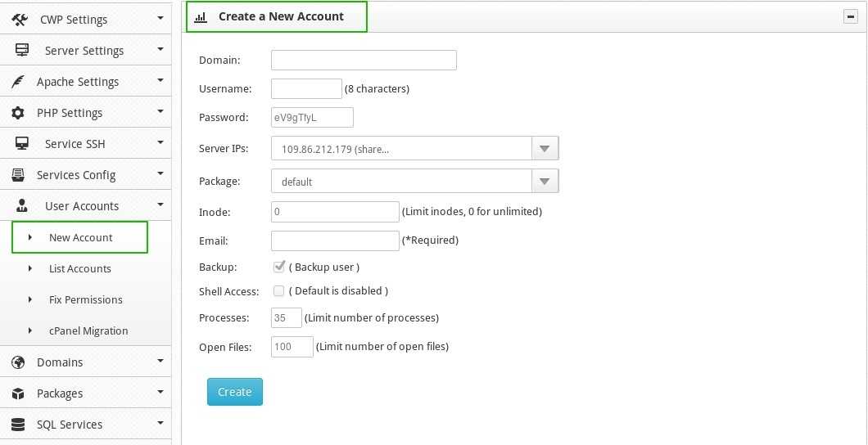The width and height of the screenshot is (868, 445).
Task: Enable the Shell Access checkbox
Action: point(279,291)
